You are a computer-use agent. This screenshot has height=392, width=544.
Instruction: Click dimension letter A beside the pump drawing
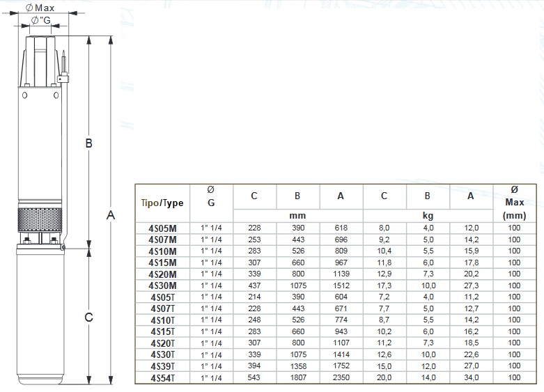[109, 215]
